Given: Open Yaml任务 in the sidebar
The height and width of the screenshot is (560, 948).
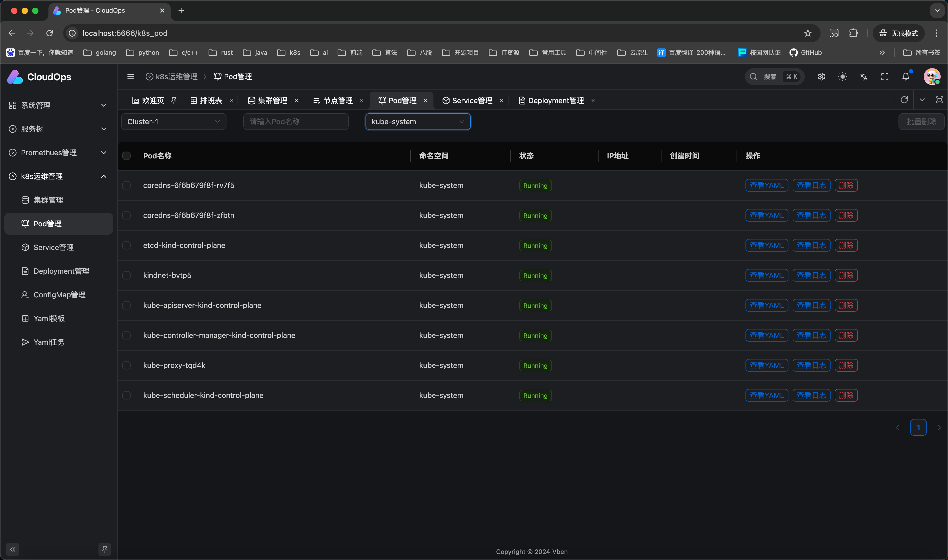Looking at the screenshot, I should point(58,342).
